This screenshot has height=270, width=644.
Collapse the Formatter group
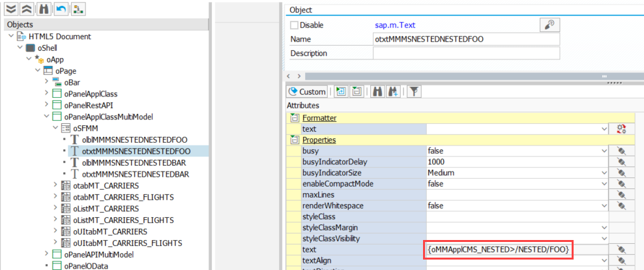point(294,118)
